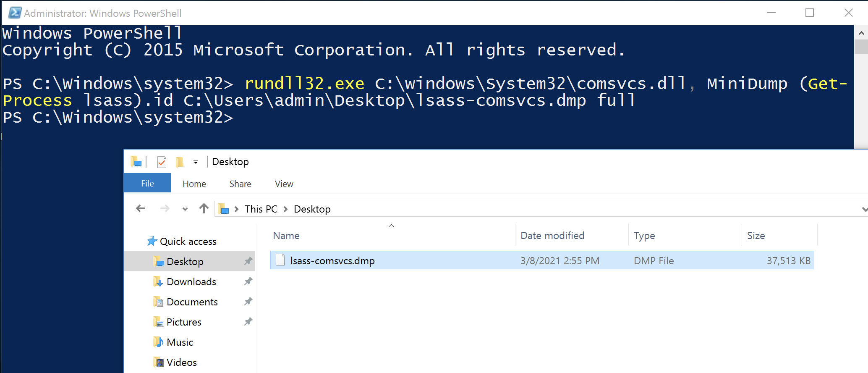This screenshot has width=868, height=373.
Task: Click the Back arrow in Explorer
Action: tap(141, 208)
